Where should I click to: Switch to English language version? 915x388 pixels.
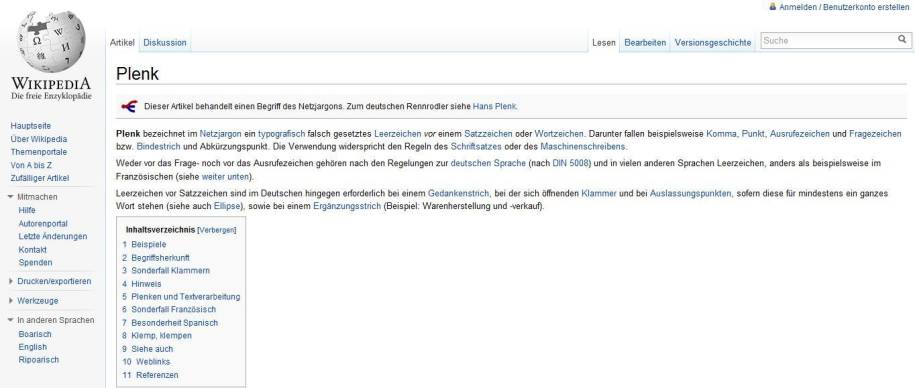[33, 347]
